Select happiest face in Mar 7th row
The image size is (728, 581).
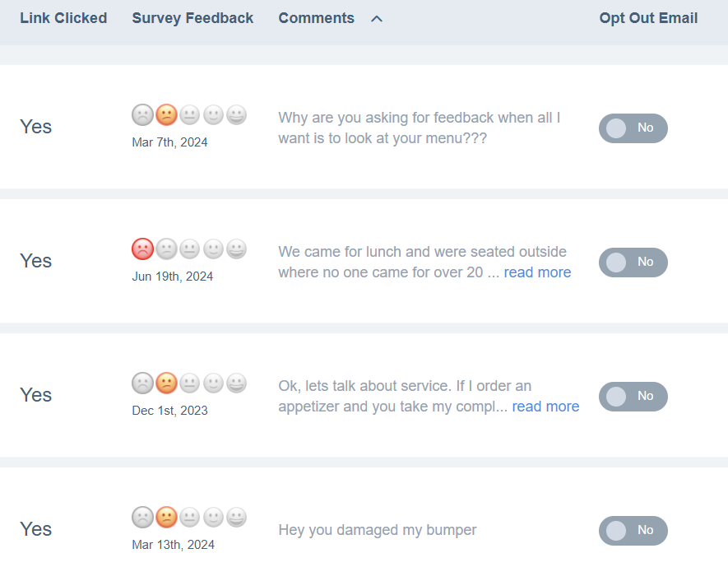click(x=237, y=114)
